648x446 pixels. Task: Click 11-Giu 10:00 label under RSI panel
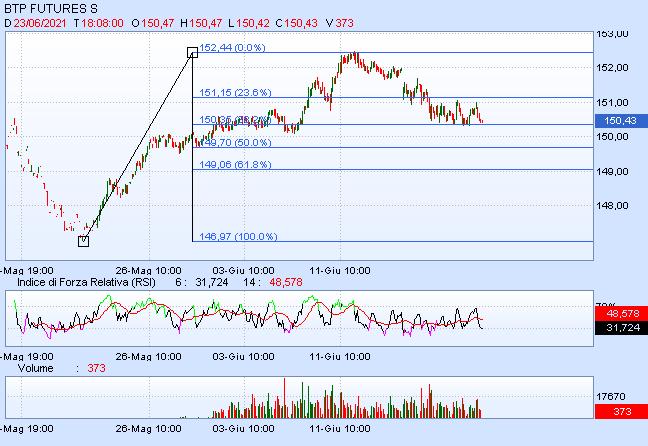(340, 356)
